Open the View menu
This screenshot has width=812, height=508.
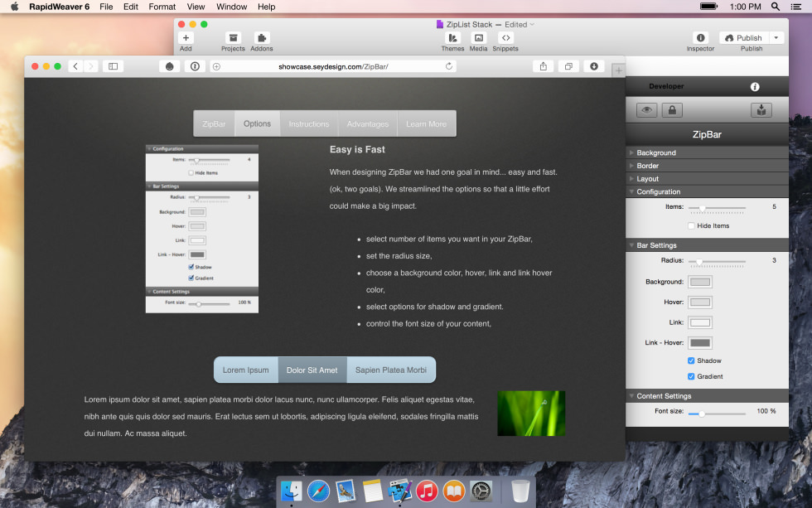point(196,7)
